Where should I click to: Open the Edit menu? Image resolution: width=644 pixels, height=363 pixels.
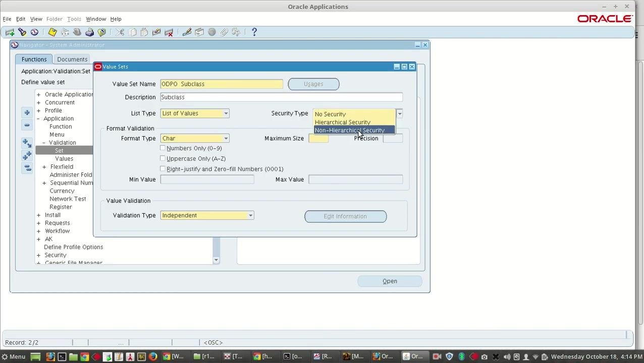(21, 19)
